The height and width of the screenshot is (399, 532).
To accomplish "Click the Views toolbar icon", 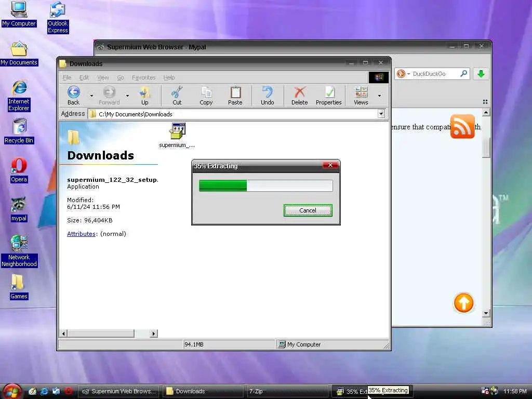I will click(x=361, y=96).
